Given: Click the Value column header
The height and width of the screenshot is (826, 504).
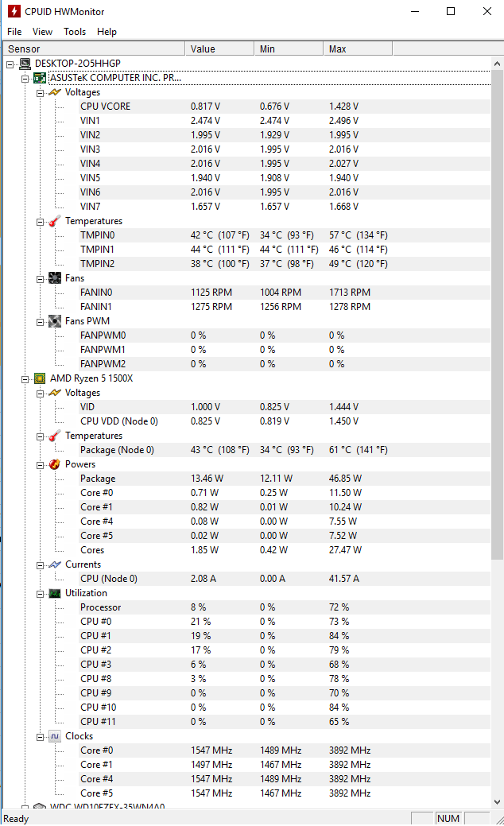Looking at the screenshot, I should pyautogui.click(x=219, y=49).
